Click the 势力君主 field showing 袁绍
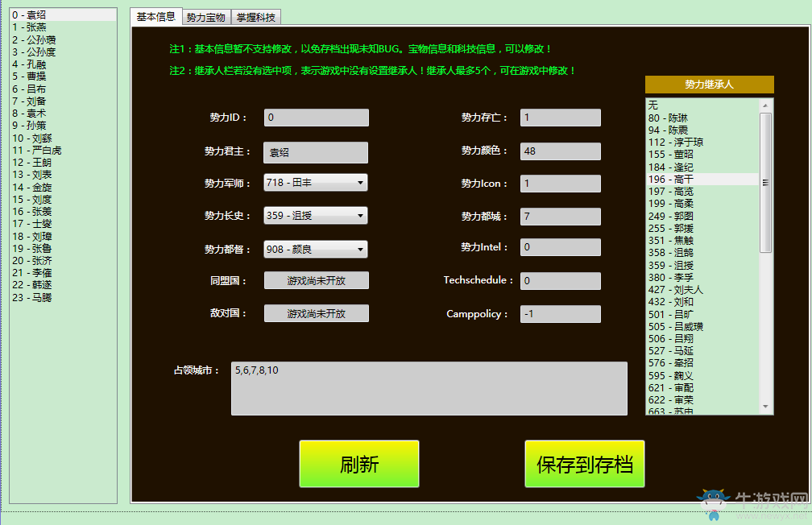Viewport: 812px width, 525px height. click(x=316, y=153)
